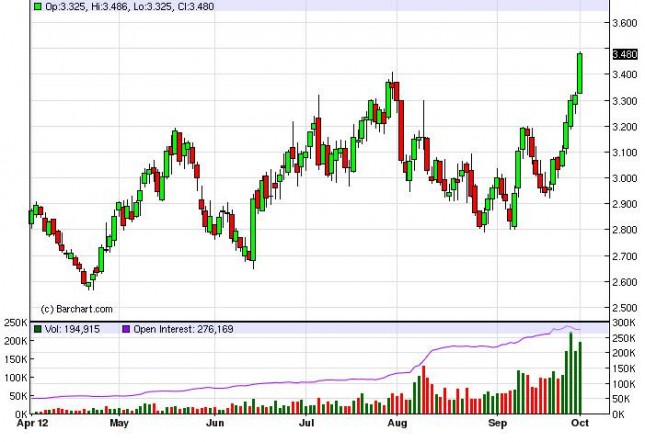Click the '3.300' price axis label
Screen dimensions: 645x442
click(x=625, y=101)
